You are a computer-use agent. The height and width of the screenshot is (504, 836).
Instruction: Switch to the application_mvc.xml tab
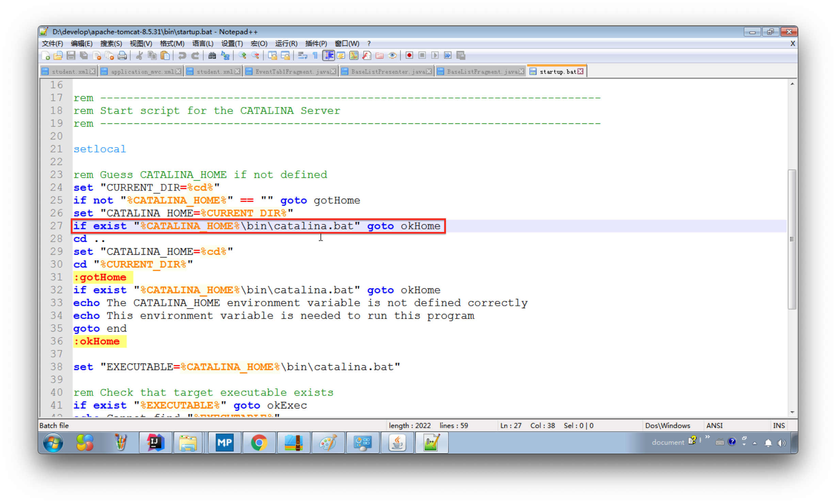(142, 71)
